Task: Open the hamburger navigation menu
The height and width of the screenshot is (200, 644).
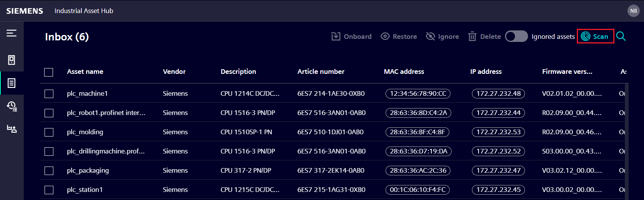Action: (12, 33)
